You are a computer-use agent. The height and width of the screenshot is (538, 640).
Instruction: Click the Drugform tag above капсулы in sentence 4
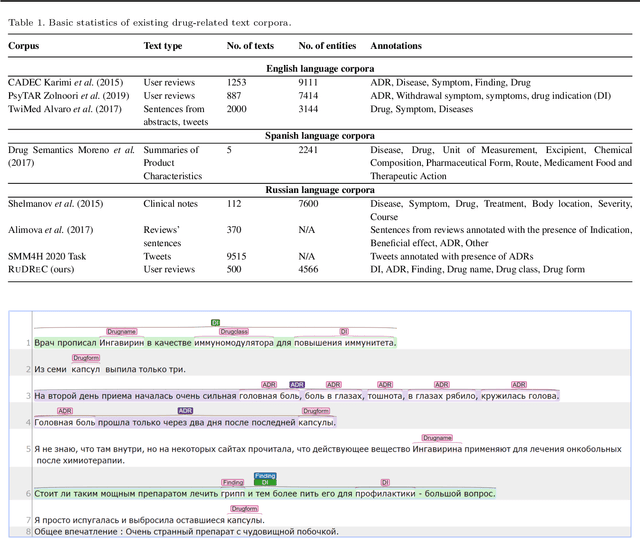(x=316, y=411)
